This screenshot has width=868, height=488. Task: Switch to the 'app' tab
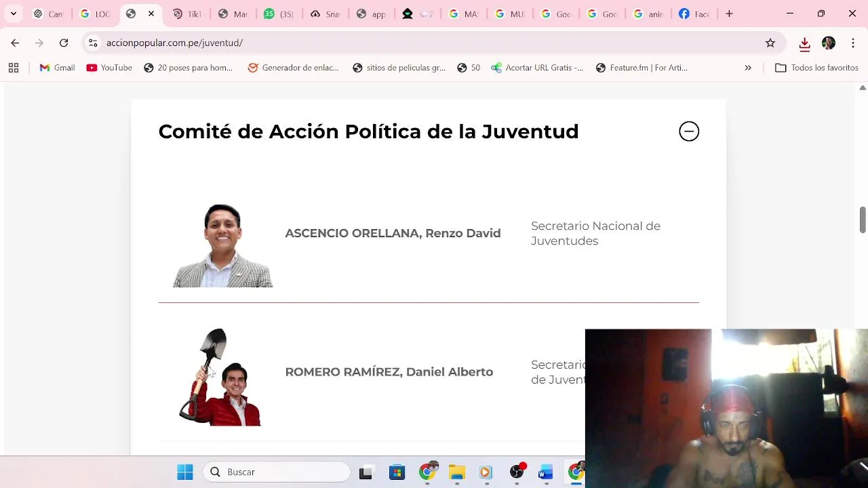(371, 14)
